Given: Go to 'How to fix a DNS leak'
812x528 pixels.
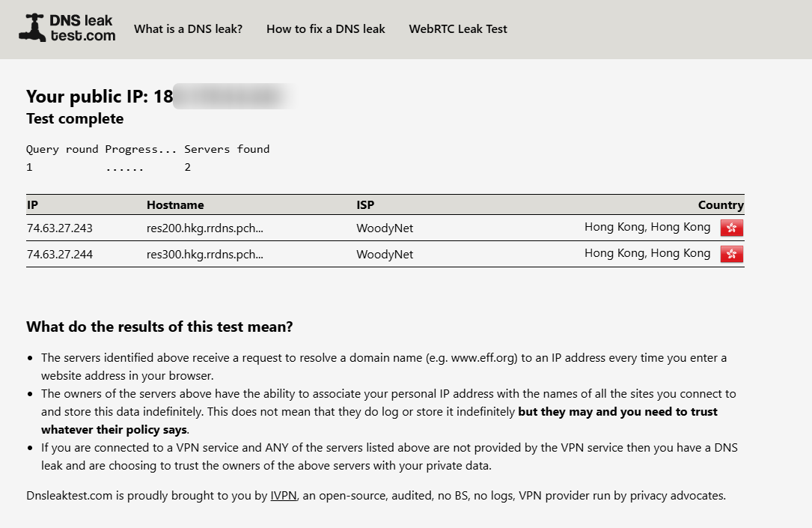Looking at the screenshot, I should pyautogui.click(x=326, y=29).
